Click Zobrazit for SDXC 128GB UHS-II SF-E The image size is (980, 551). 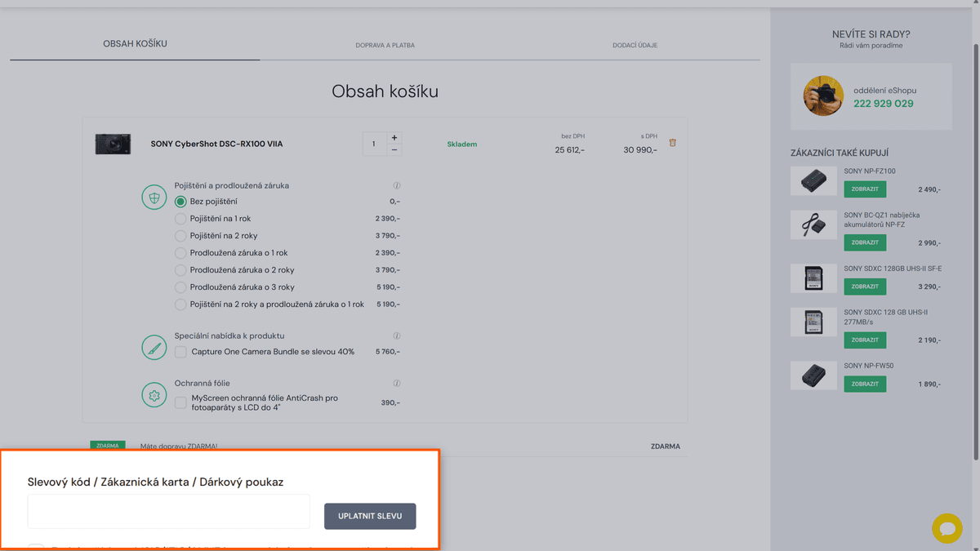point(865,287)
